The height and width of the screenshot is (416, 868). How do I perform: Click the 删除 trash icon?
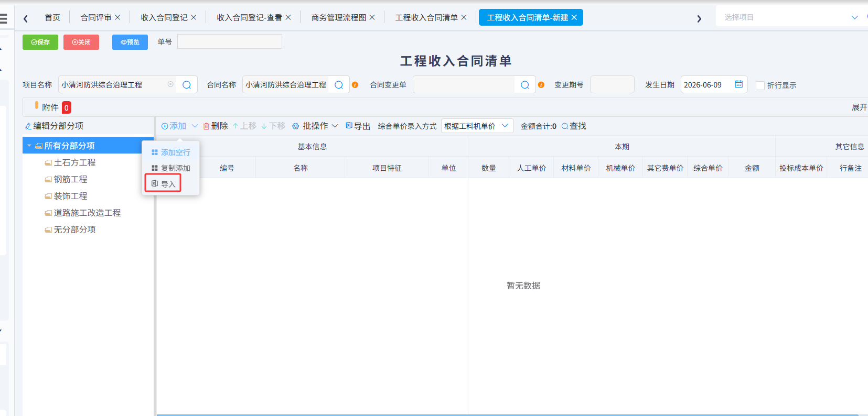point(206,126)
